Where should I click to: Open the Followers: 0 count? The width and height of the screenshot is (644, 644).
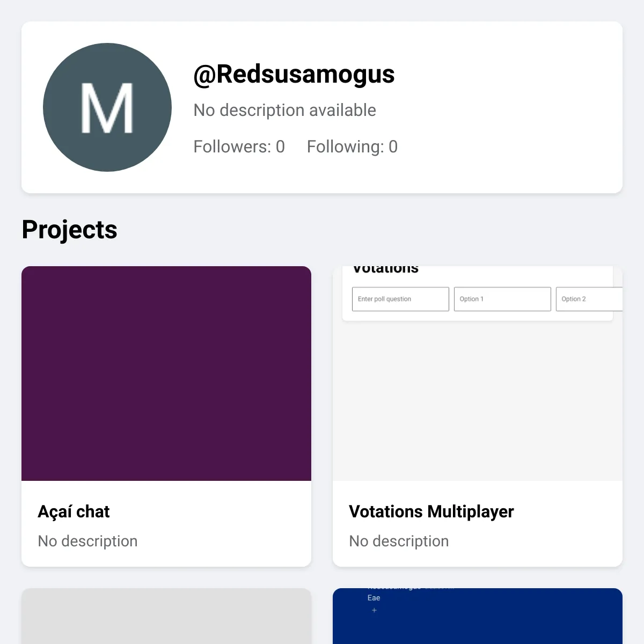click(x=239, y=147)
